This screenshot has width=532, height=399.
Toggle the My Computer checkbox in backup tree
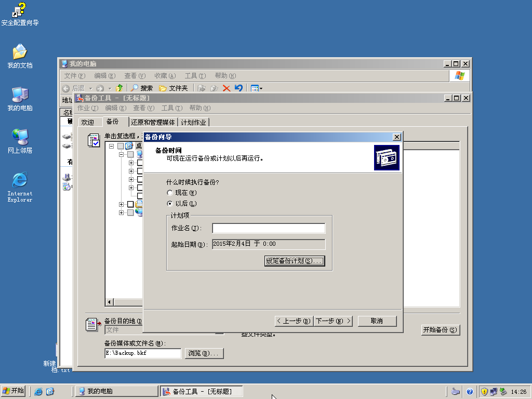tap(130, 154)
